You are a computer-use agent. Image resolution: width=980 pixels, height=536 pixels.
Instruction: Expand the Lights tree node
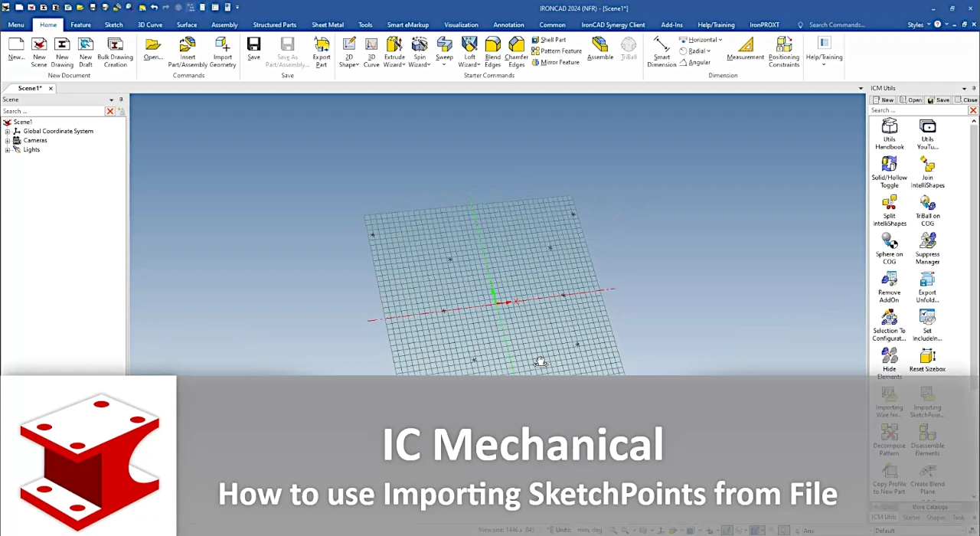8,149
